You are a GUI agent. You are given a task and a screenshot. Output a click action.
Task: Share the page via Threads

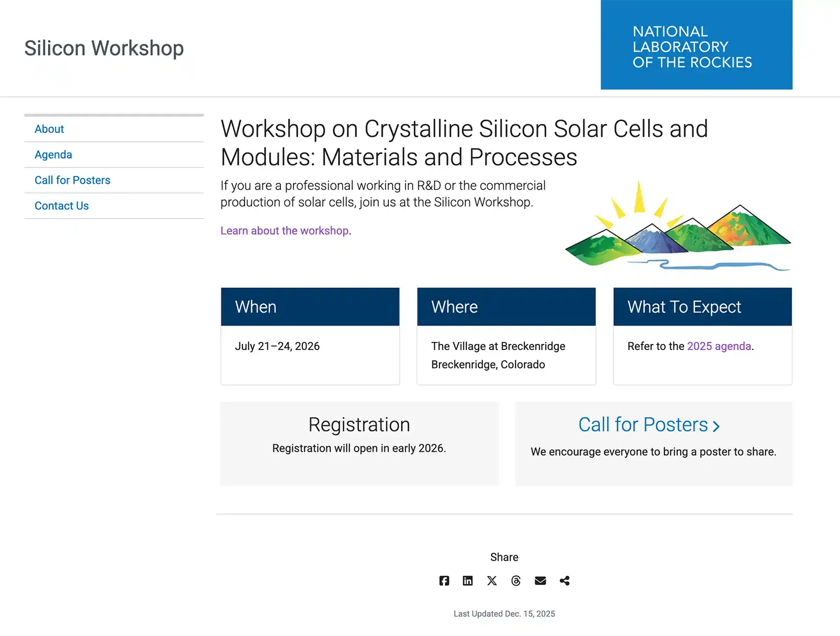tap(516, 581)
